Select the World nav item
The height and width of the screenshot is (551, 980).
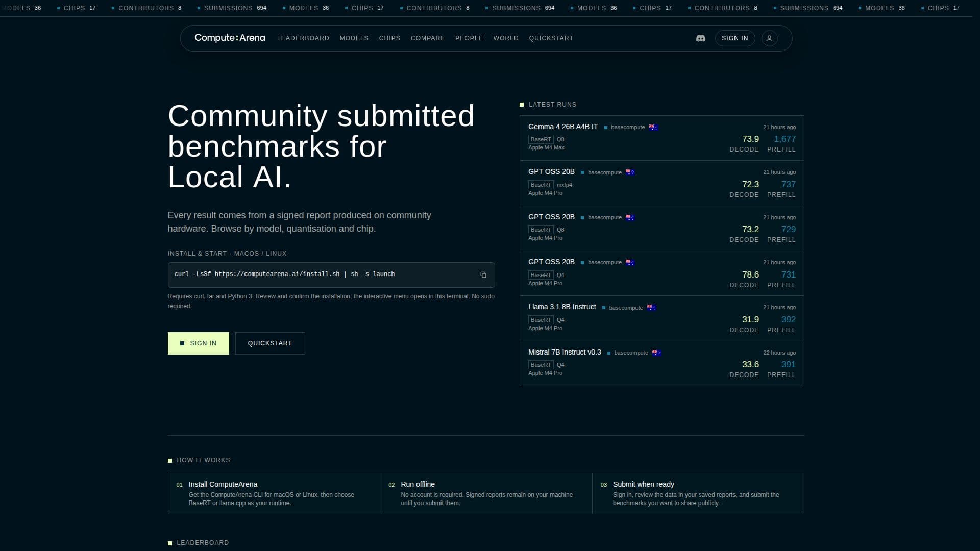point(505,38)
